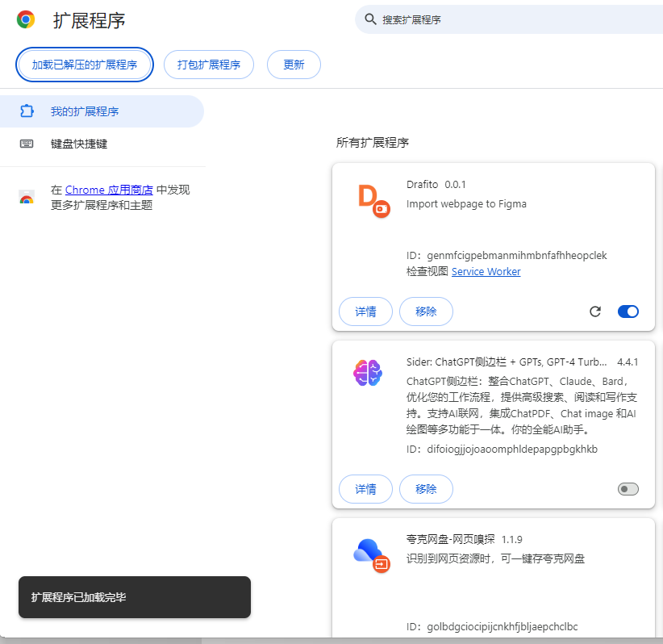Open Keyboard shortcuts sidebar item
The image size is (663, 644).
(102, 144)
